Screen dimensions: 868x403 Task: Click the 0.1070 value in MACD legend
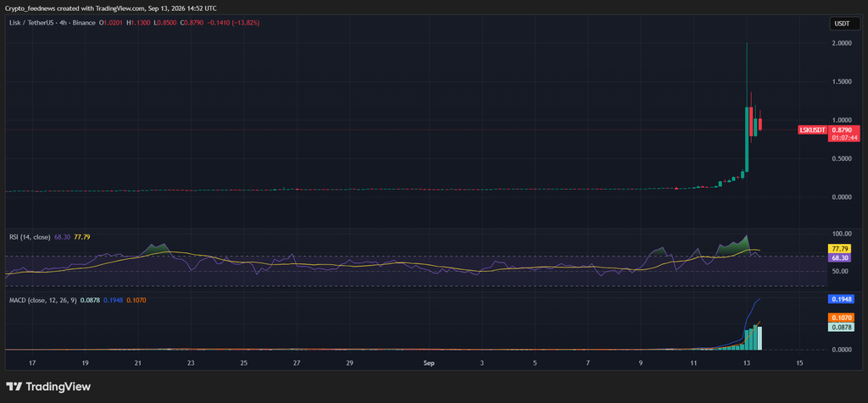136,300
